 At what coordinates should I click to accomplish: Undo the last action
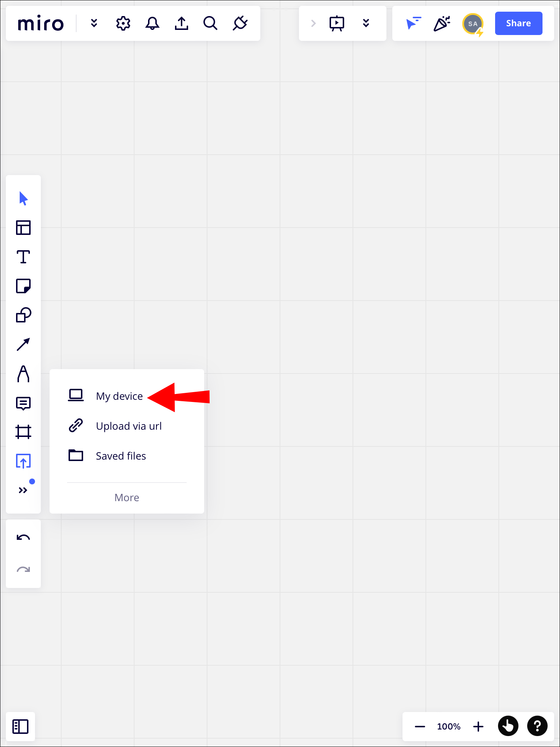(23, 538)
